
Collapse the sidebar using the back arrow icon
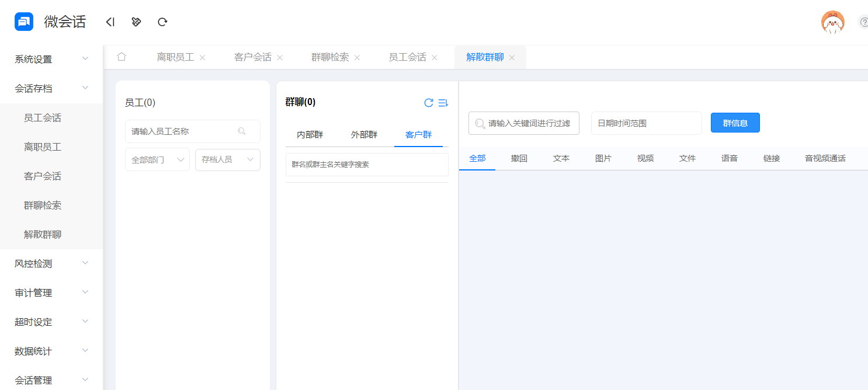coord(110,22)
